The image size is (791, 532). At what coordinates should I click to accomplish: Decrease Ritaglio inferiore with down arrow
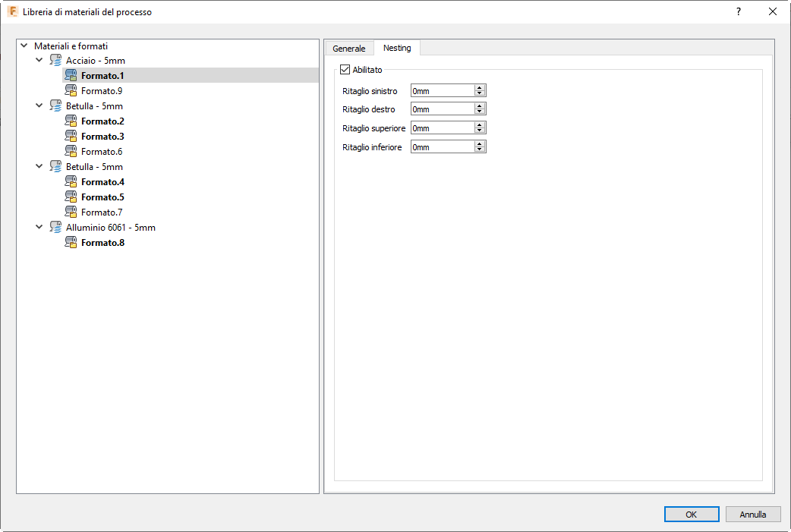pyautogui.click(x=480, y=150)
